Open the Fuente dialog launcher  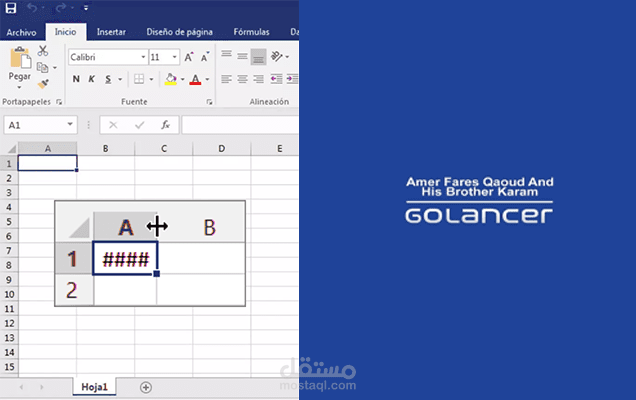[x=209, y=102]
